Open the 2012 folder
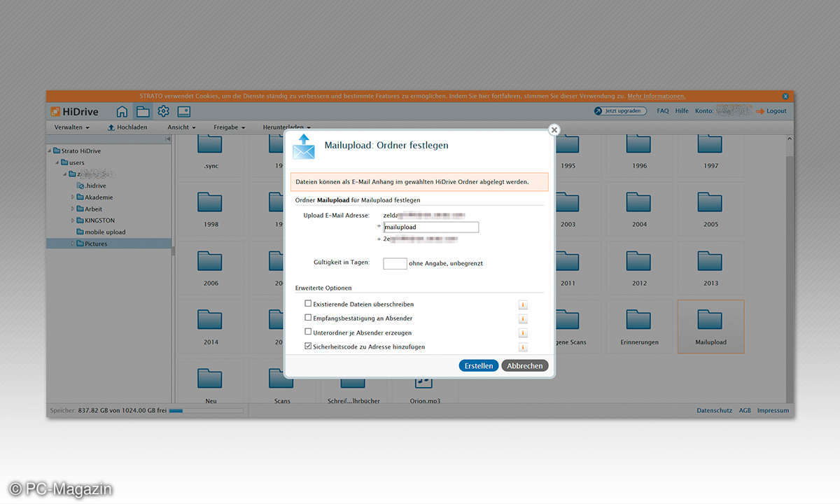The image size is (840, 504). click(x=639, y=267)
